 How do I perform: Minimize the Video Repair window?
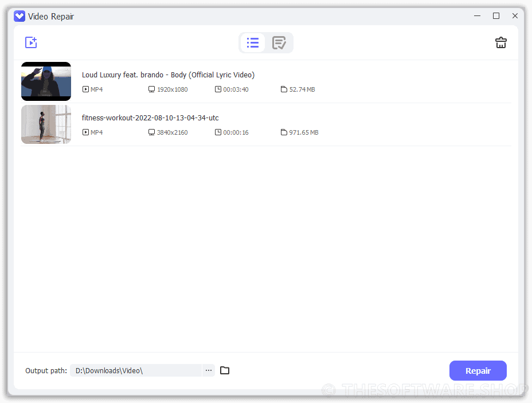[x=477, y=16]
